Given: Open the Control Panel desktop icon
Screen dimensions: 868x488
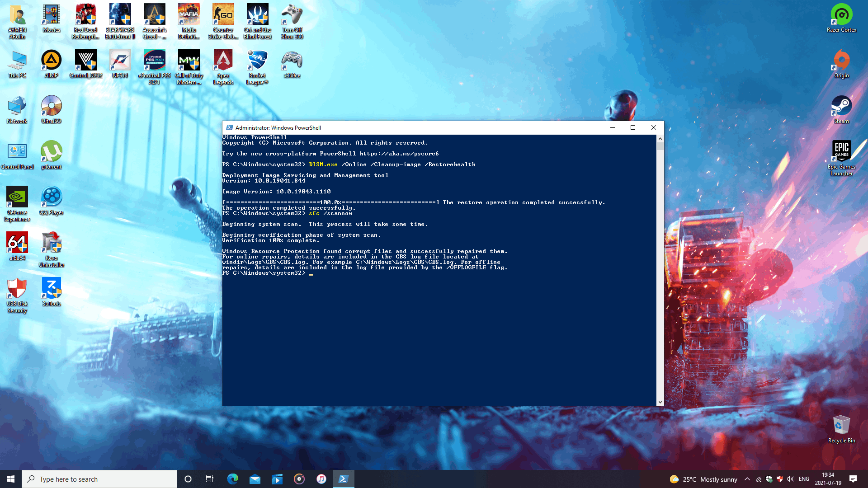Looking at the screenshot, I should (x=17, y=155).
